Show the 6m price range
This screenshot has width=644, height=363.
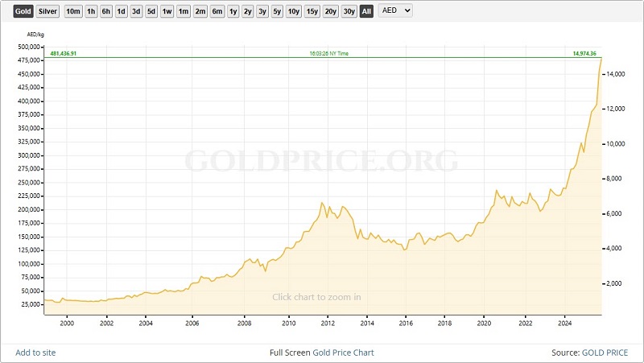point(217,11)
